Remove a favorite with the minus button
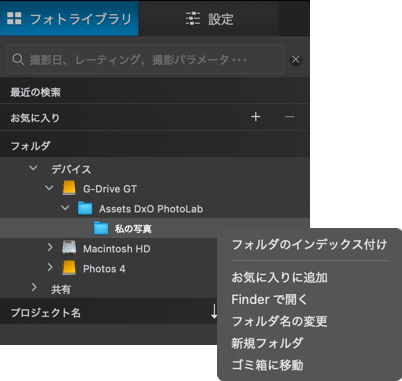Viewport: 402px width, 381px height. (290, 117)
